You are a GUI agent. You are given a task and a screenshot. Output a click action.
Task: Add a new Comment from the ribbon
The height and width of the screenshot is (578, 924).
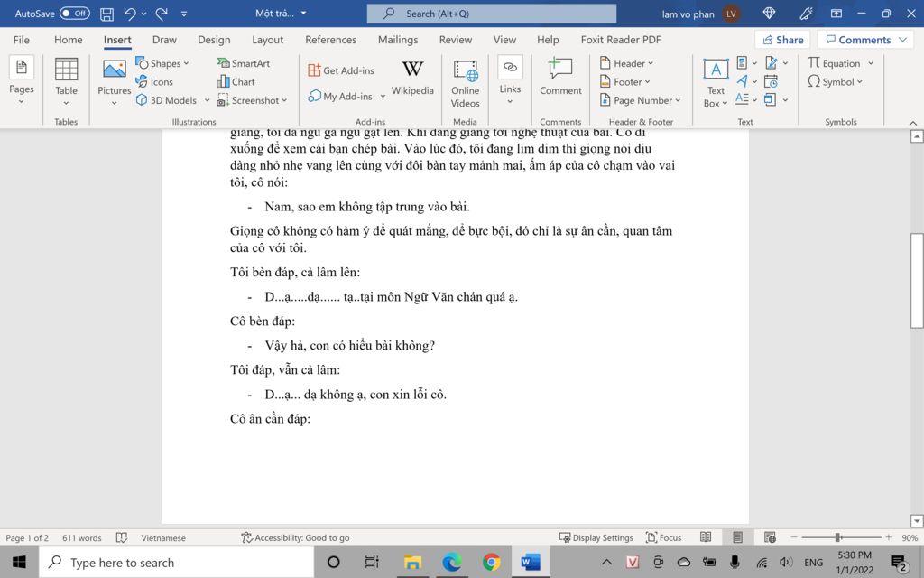[560, 77]
